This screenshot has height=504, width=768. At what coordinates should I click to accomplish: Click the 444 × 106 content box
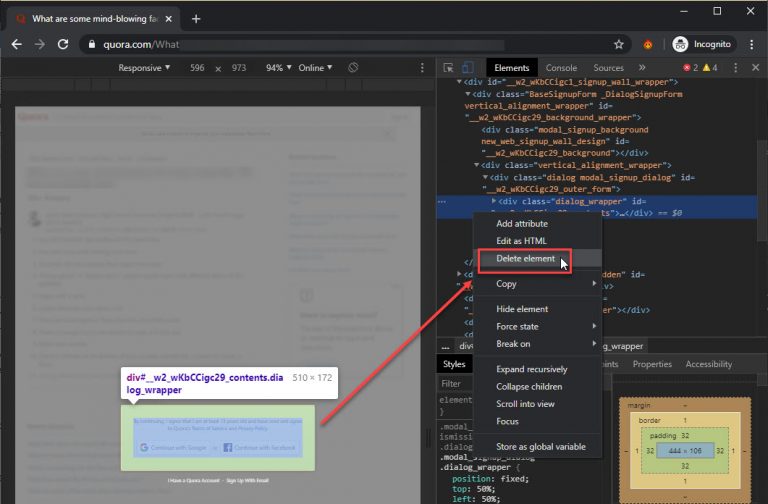point(685,451)
